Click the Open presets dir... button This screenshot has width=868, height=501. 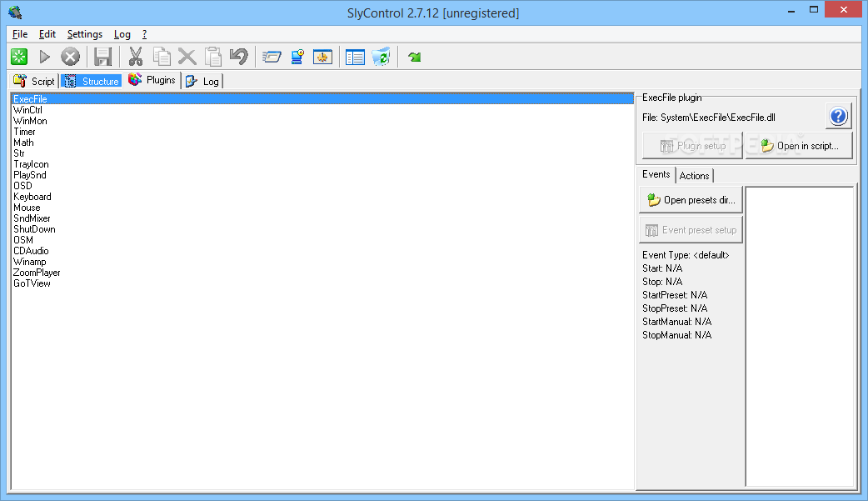[691, 200]
